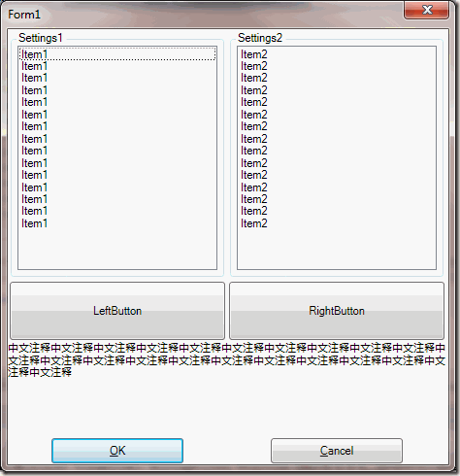Image resolution: width=460 pixels, height=476 pixels.
Task: Select the third Item2 in Settings2 list
Action: (x=337, y=78)
